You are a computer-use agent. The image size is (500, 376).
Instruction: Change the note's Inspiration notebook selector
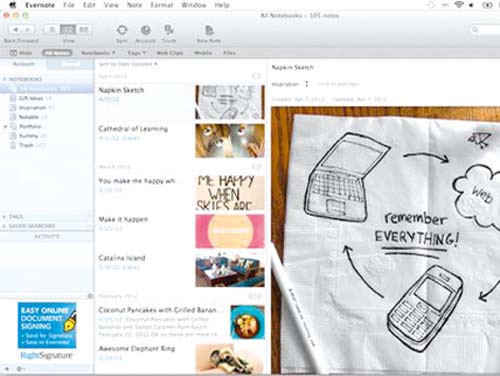290,84
